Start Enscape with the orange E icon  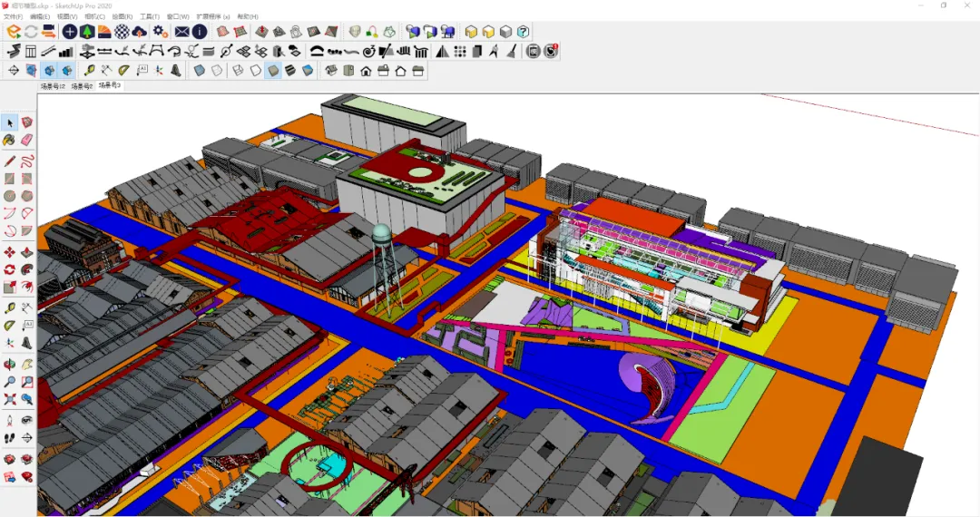point(13,32)
